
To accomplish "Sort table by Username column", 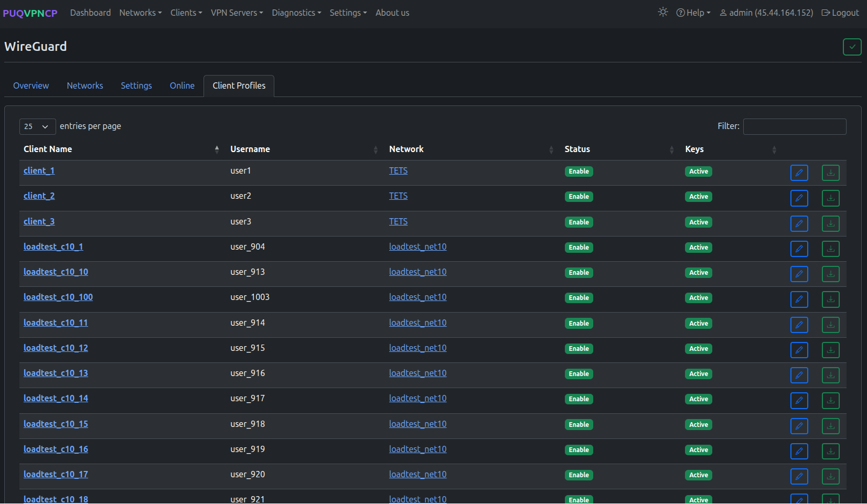I will click(304, 149).
